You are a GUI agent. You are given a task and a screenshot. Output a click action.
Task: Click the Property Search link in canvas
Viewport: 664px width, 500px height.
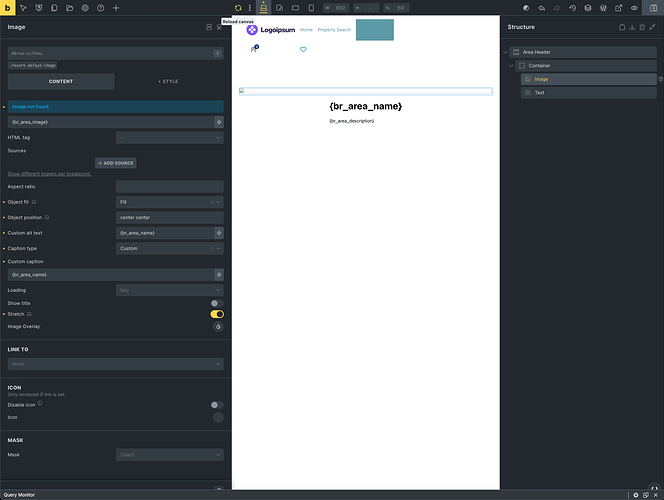pos(334,30)
